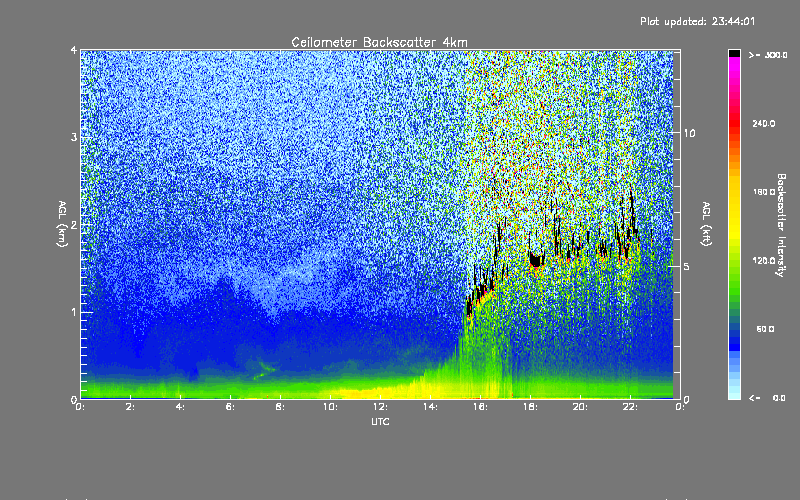Click the 120.0 colorbar value
This screenshot has height=500, width=800.
point(764,260)
